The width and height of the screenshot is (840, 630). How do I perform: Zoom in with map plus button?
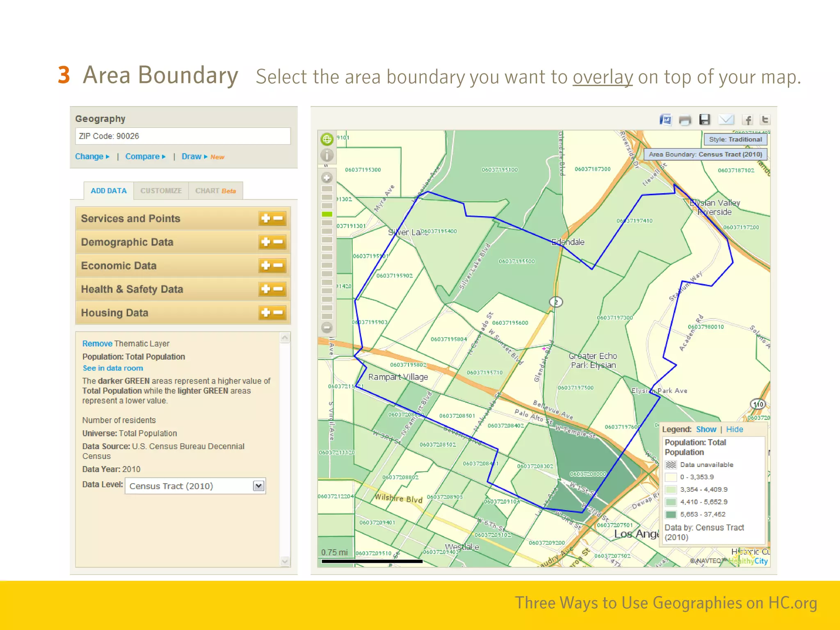327,178
